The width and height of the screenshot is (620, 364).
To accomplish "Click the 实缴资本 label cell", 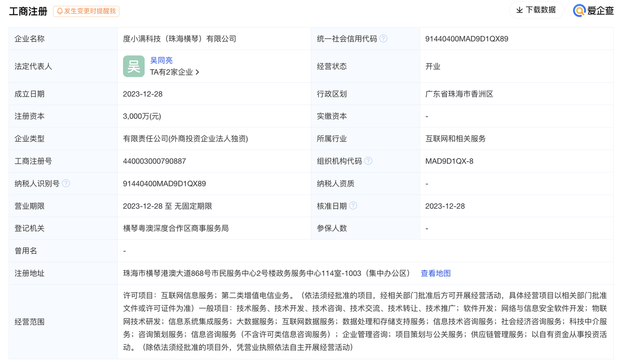I will click(x=365, y=116).
